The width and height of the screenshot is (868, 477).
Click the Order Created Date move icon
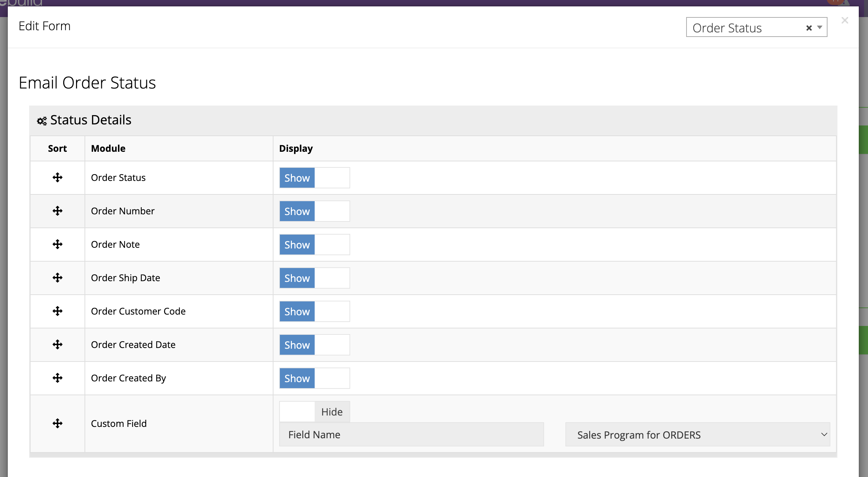(x=58, y=344)
